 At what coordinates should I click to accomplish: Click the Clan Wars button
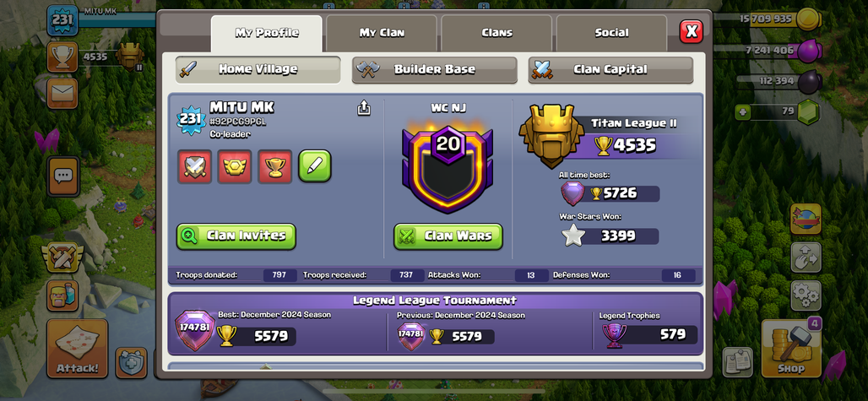point(448,236)
